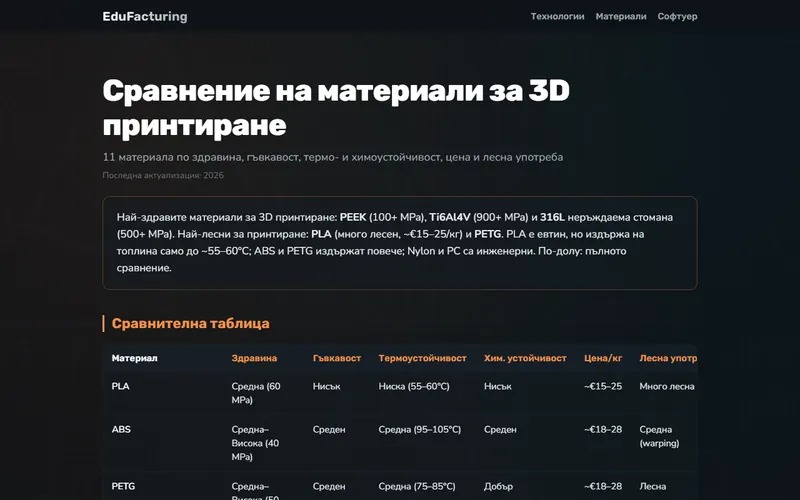Click the Гъвкавост column header

point(337,358)
